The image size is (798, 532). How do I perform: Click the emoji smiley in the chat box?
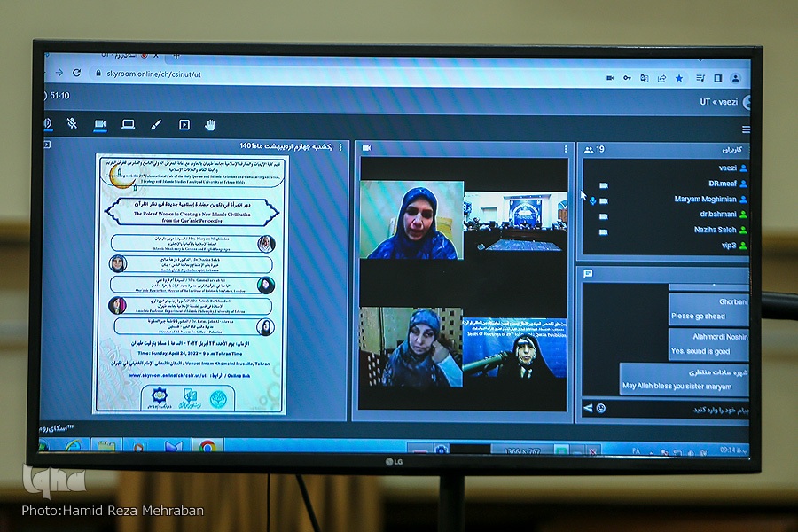click(x=600, y=409)
